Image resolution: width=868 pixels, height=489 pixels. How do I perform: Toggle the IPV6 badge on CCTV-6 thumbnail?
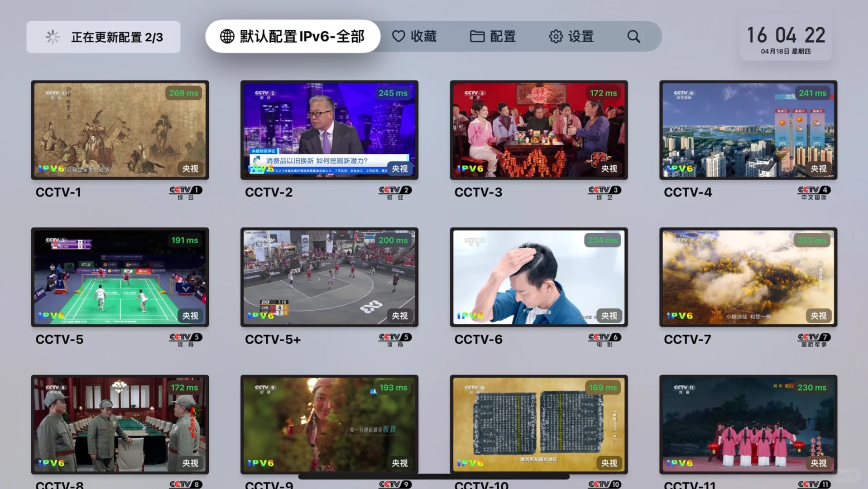(x=471, y=315)
